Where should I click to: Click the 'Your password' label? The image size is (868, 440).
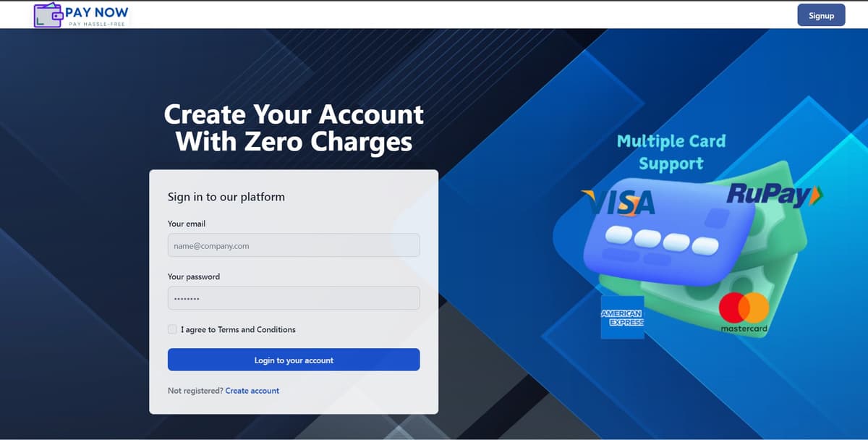194,276
